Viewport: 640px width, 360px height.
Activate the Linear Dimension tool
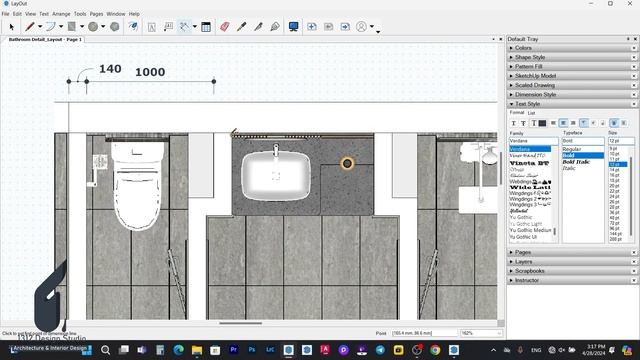click(184, 27)
